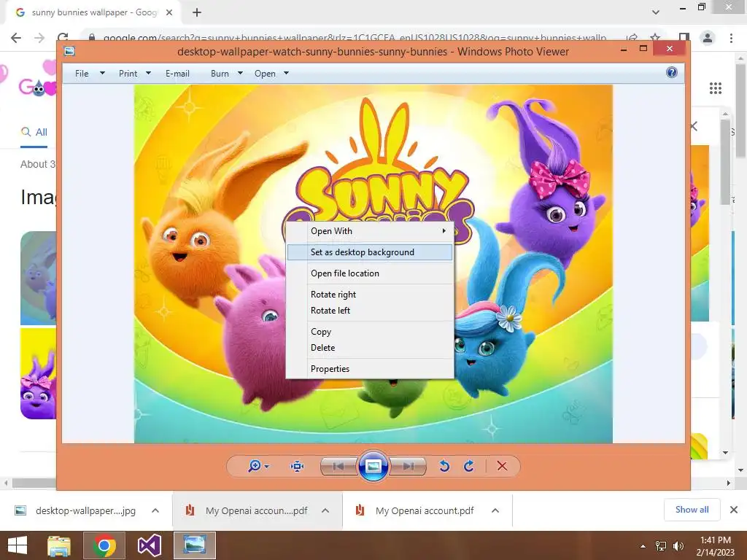Open the Google apps grid

pyautogui.click(x=716, y=88)
